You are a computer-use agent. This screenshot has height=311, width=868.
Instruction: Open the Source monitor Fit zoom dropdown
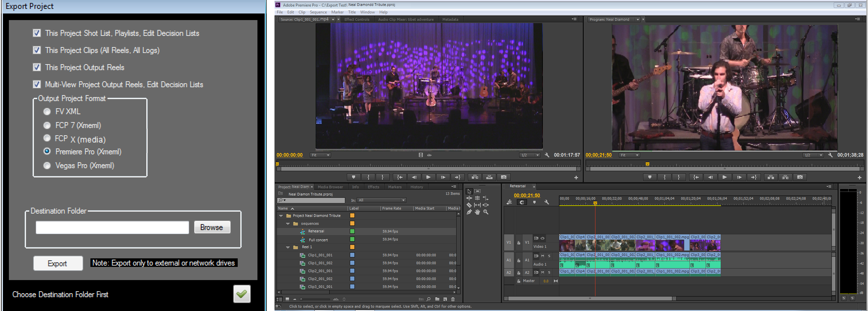(x=321, y=155)
